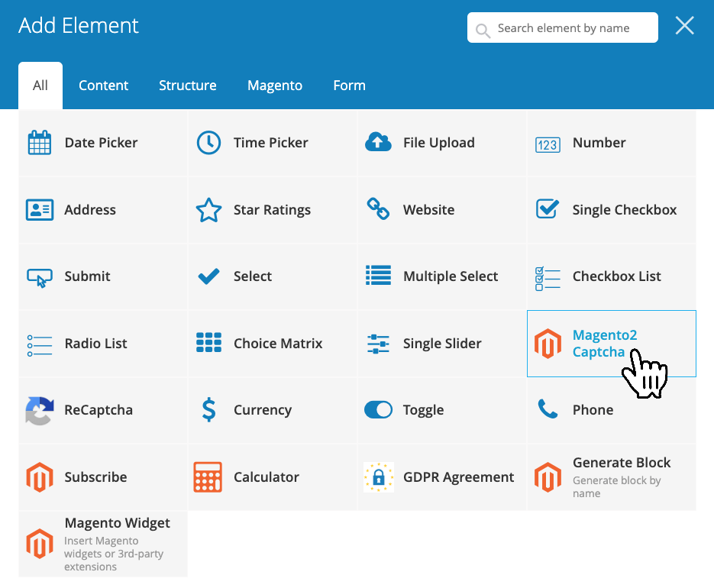Choose the Star Ratings star icon

click(208, 210)
